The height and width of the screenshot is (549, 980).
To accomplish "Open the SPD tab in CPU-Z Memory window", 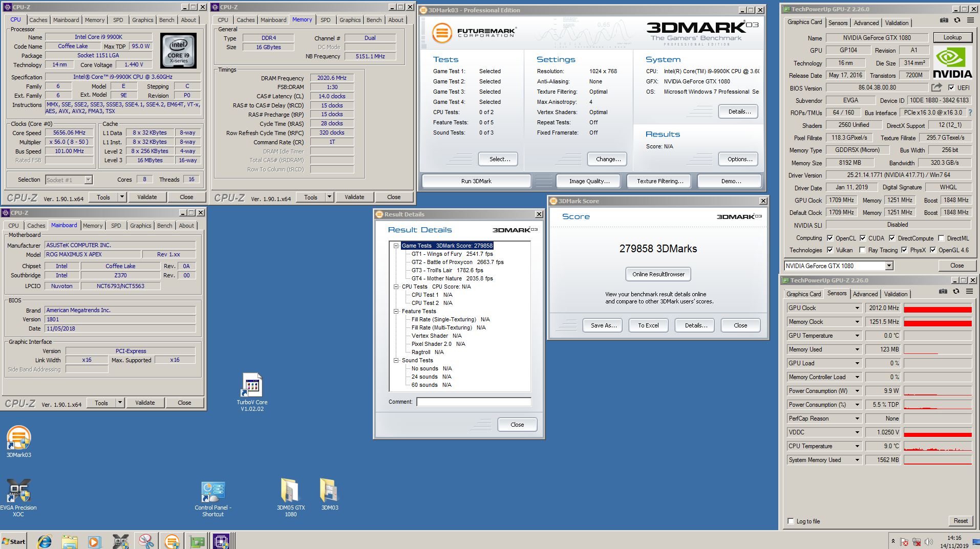I will (325, 20).
